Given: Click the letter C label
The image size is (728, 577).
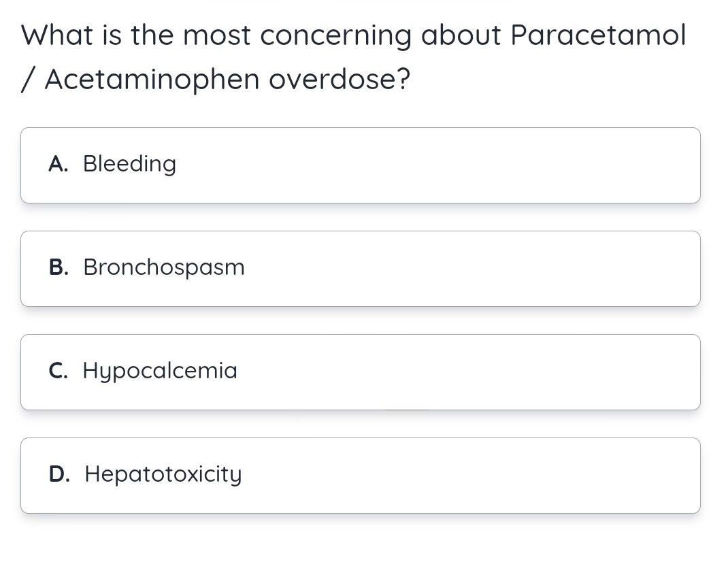Looking at the screenshot, I should point(58,371).
